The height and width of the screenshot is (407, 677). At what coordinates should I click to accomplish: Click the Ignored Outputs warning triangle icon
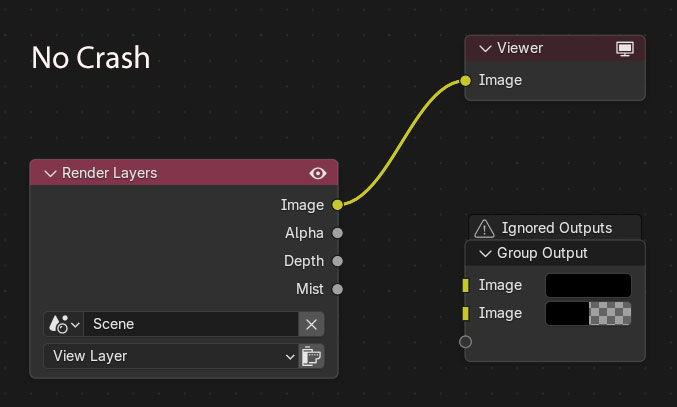(x=484, y=228)
